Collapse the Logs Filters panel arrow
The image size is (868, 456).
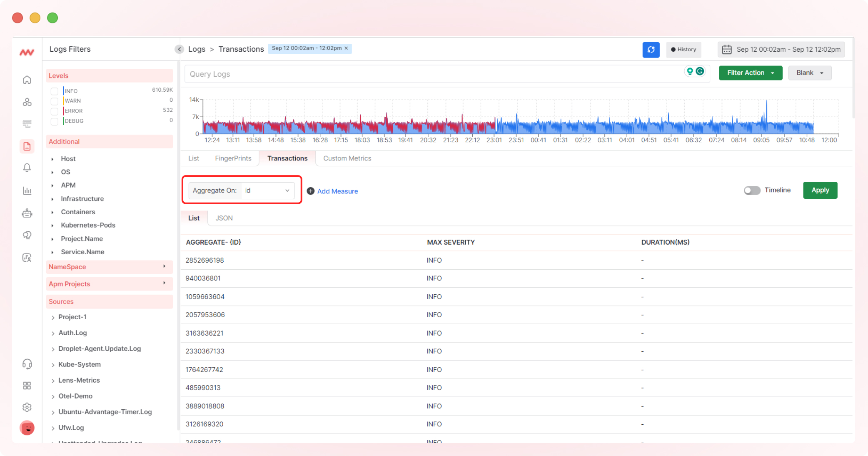179,49
